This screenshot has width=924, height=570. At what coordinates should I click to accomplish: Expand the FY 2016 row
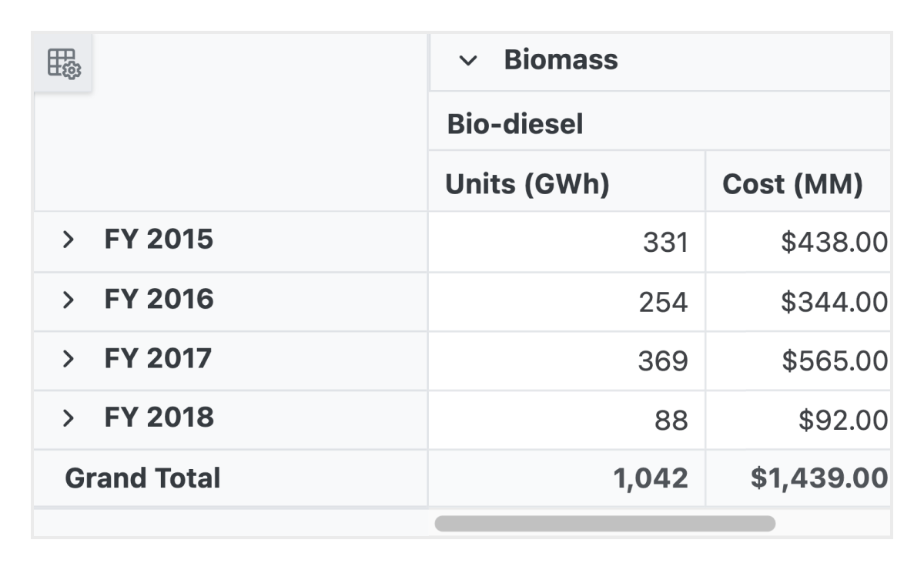point(69,300)
